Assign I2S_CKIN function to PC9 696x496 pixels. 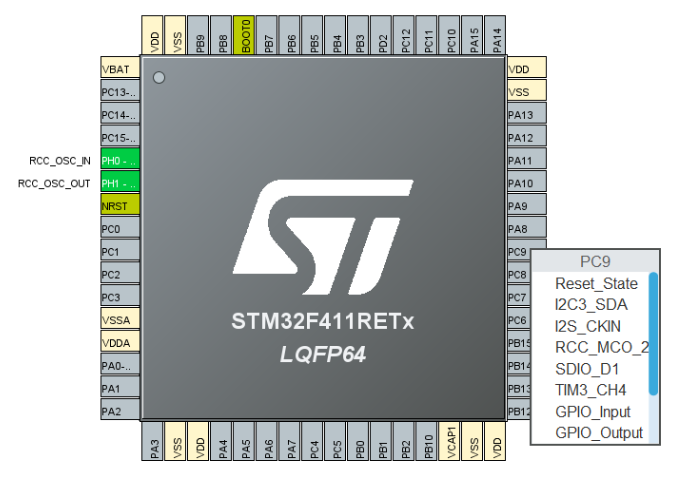[x=588, y=326]
